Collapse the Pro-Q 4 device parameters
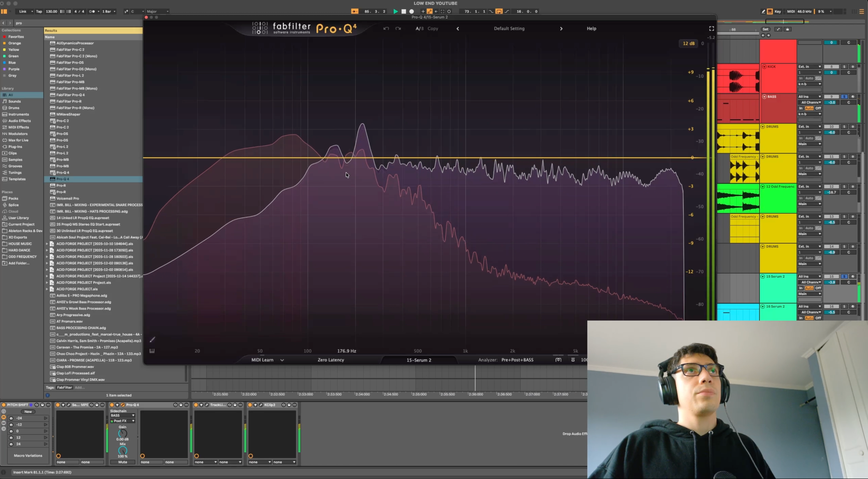Image resolution: width=868 pixels, height=479 pixels. click(x=117, y=405)
